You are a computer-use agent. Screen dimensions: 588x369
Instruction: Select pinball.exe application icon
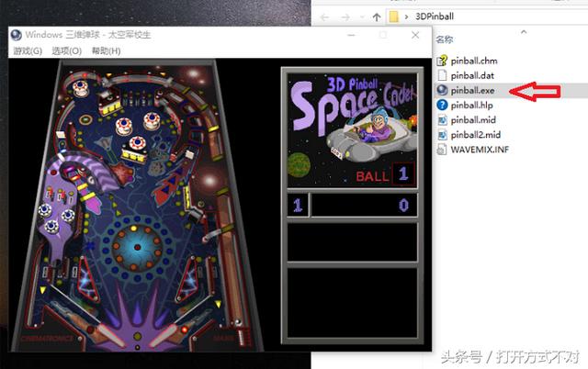[442, 90]
